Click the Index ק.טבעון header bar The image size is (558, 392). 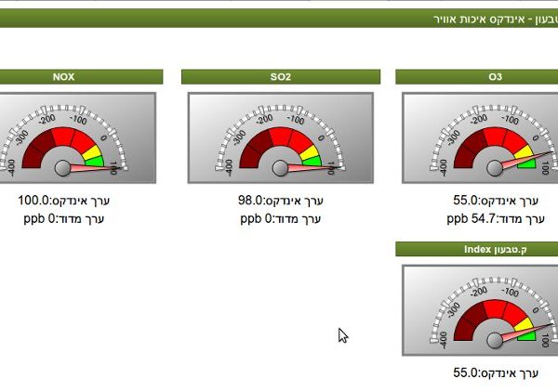click(x=477, y=249)
